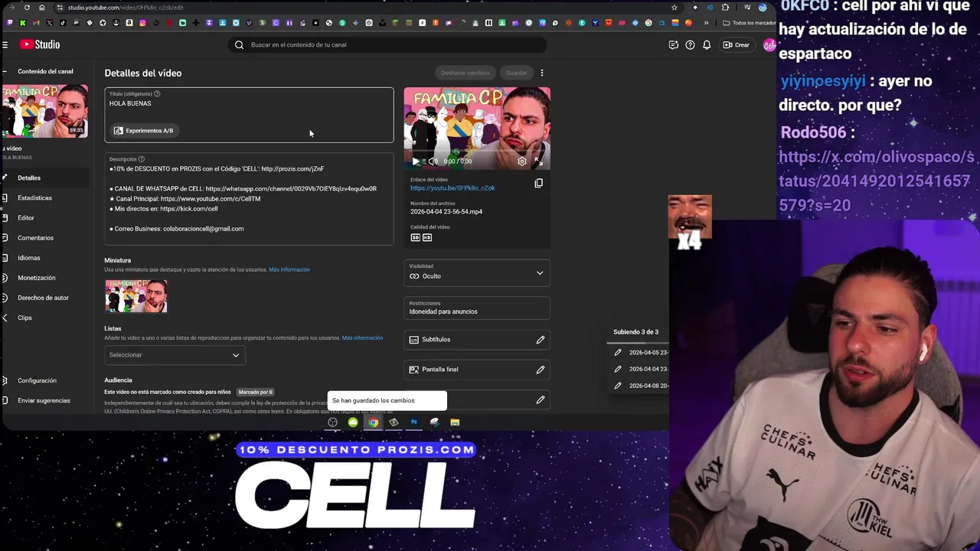Select the current miniatura thumbnail image

(x=136, y=296)
